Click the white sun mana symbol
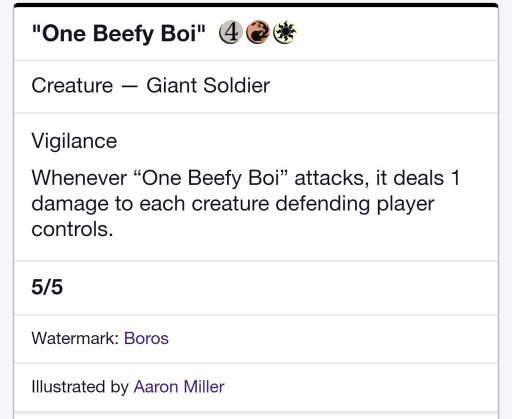 point(284,33)
